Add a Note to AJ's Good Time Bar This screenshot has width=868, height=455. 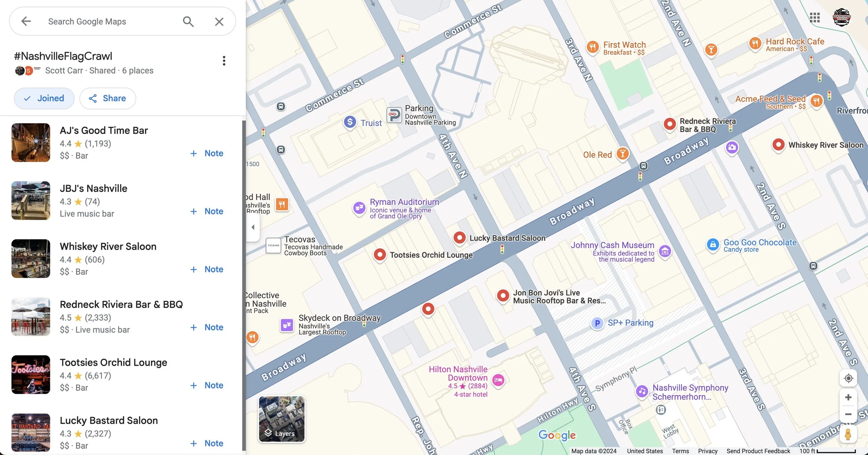pyautogui.click(x=207, y=153)
